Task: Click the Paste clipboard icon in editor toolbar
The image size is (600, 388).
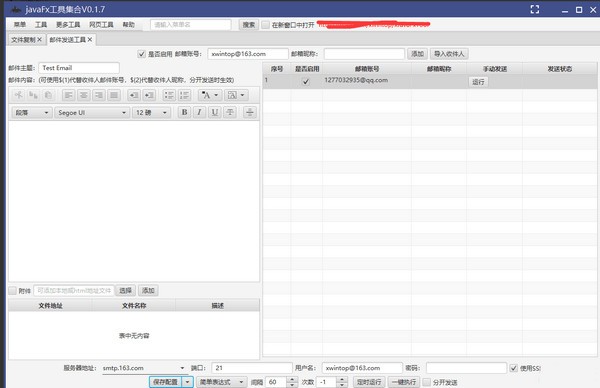Action: pyautogui.click(x=48, y=95)
